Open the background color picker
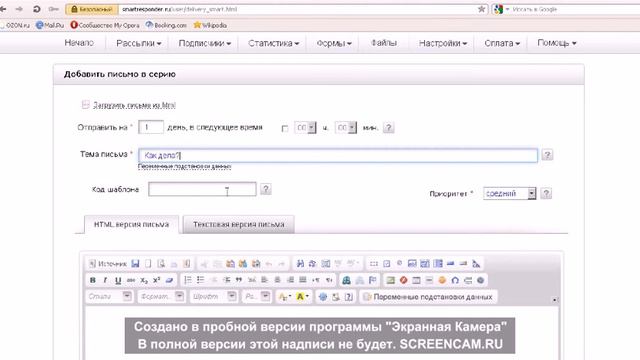Image resolution: width=640 pixels, height=360 pixels. coord(302,297)
